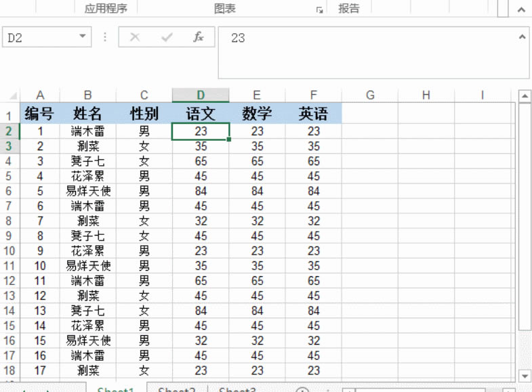Select row 18 header
Image resolution: width=532 pixels, height=392 pixels.
click(x=9, y=370)
